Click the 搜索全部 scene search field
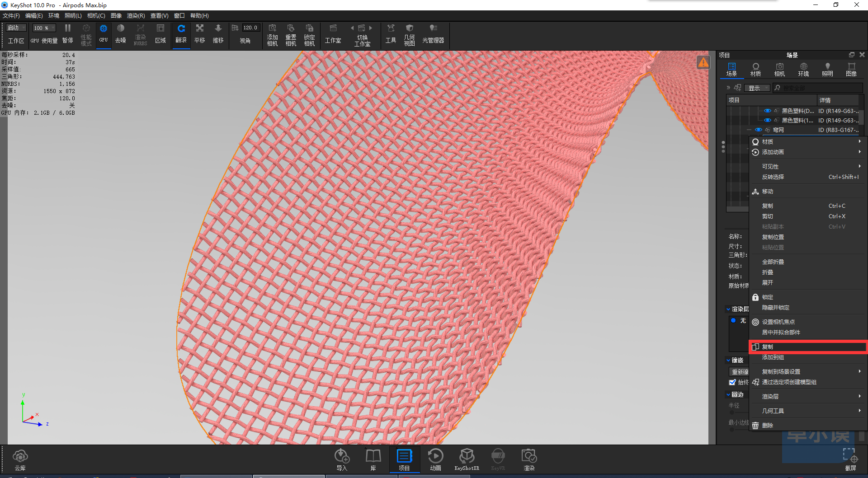868x478 pixels. [817, 88]
